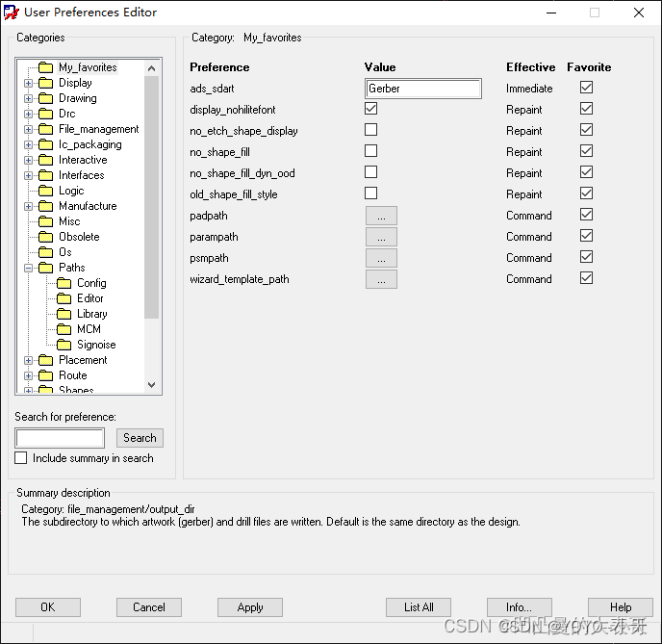Collapse the Paths tree node
662x644 pixels.
pos(28,269)
